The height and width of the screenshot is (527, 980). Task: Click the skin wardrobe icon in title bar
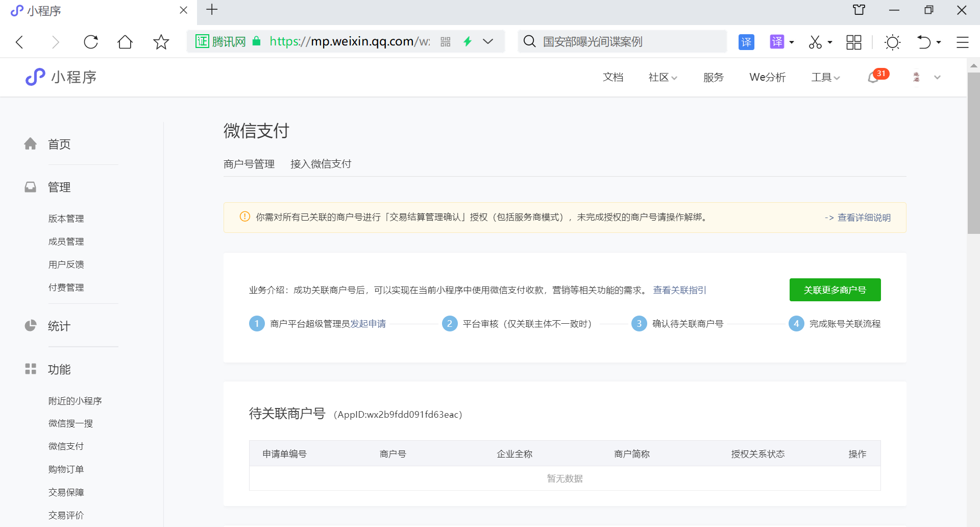pos(859,10)
